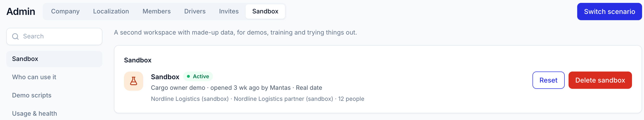
Task: Go to the Drivers tab
Action: pyautogui.click(x=195, y=12)
